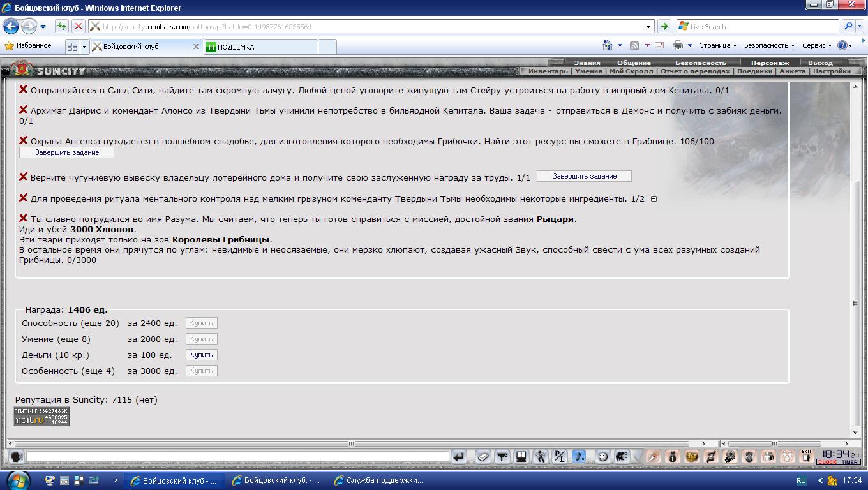Open the Анкета submenu link
This screenshot has width=868, height=490.
pos(792,71)
